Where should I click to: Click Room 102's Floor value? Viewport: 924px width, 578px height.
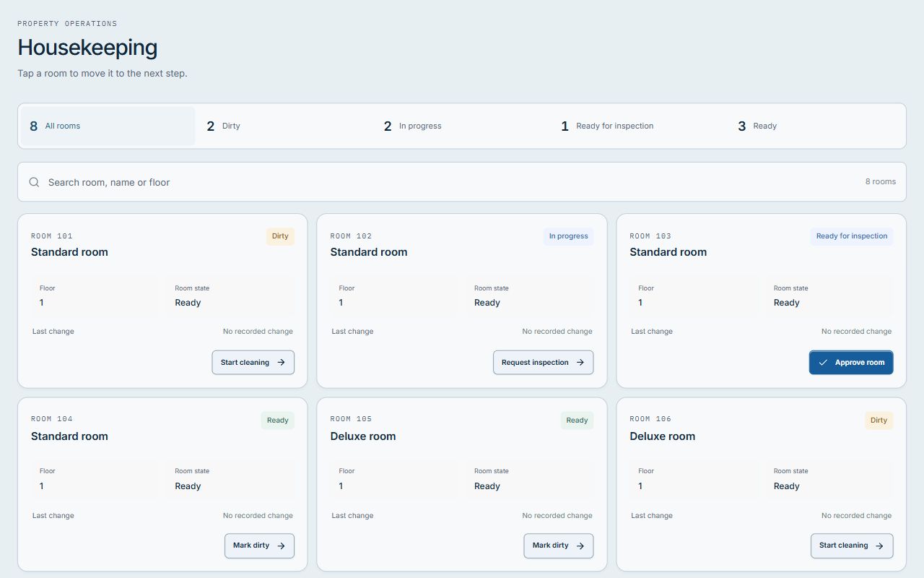tap(341, 303)
